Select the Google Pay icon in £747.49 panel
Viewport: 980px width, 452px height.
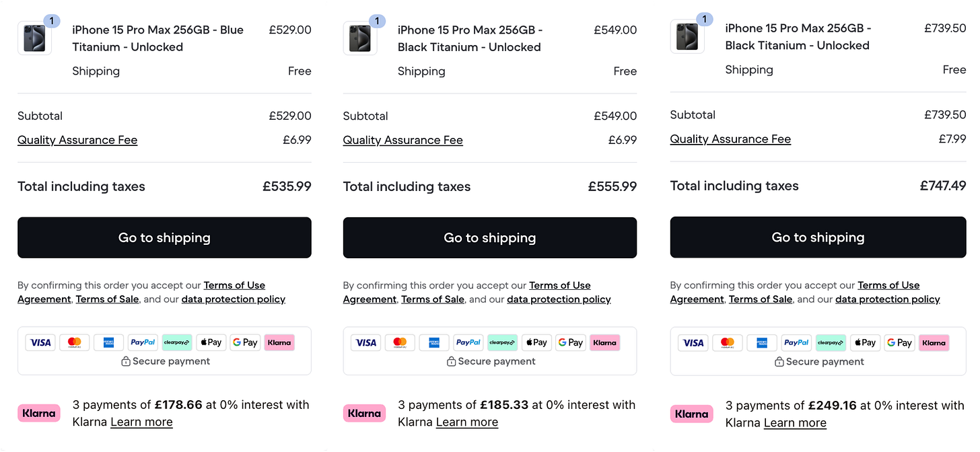pos(899,342)
